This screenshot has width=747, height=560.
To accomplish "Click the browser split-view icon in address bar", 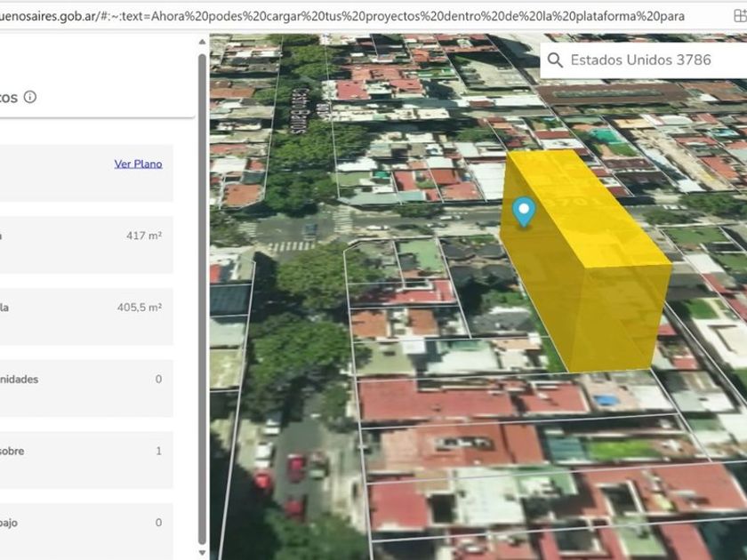I will click(x=740, y=16).
